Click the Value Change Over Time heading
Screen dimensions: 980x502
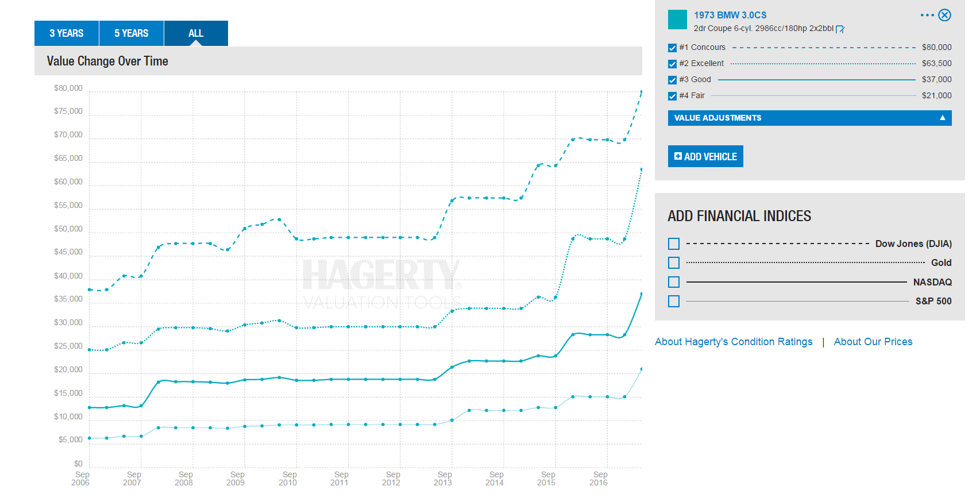point(107,61)
